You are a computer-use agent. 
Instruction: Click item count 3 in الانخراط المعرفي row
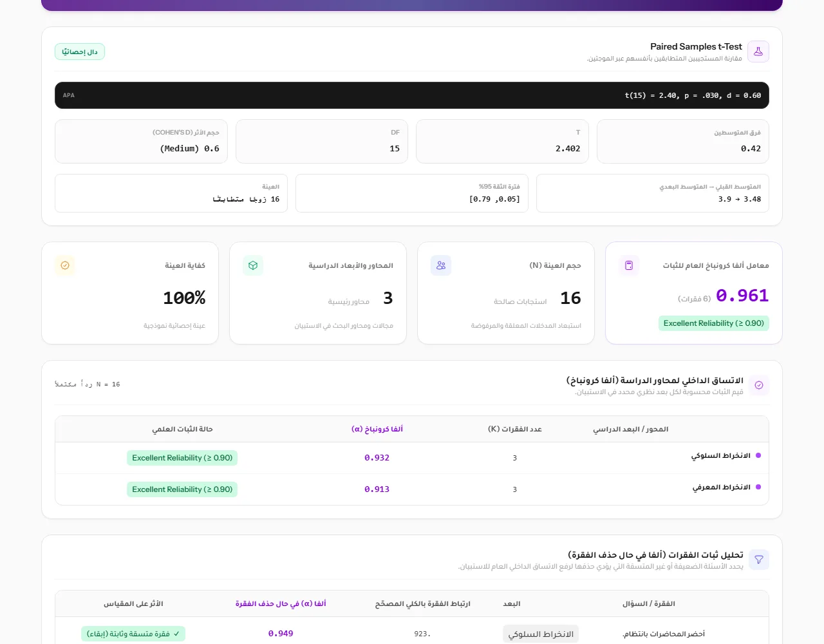pyautogui.click(x=514, y=489)
